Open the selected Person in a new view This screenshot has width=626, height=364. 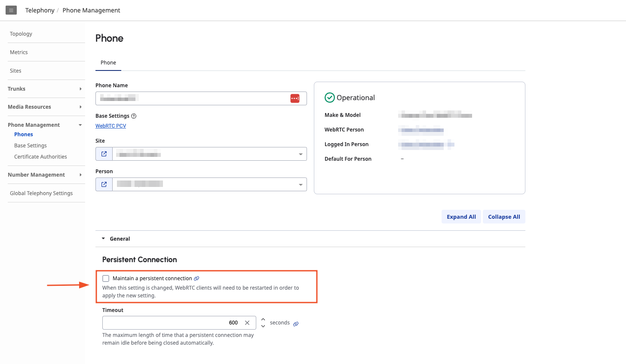(x=104, y=184)
